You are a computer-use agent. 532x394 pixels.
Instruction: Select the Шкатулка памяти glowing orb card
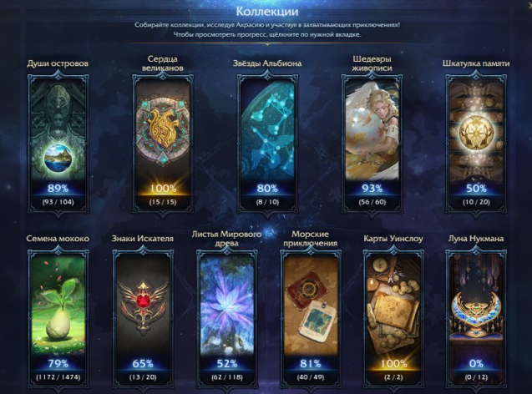tap(476, 143)
